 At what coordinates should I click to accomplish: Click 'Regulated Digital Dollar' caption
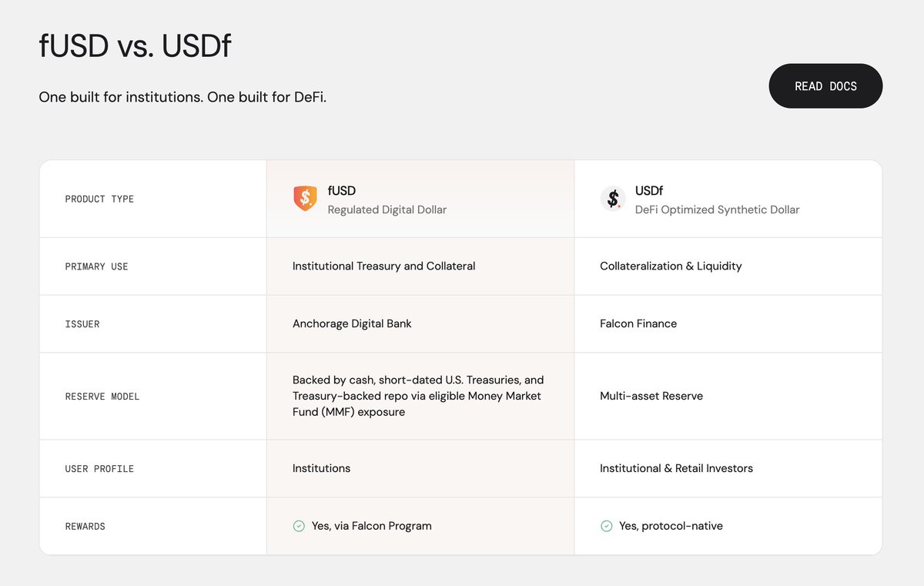tap(387, 209)
